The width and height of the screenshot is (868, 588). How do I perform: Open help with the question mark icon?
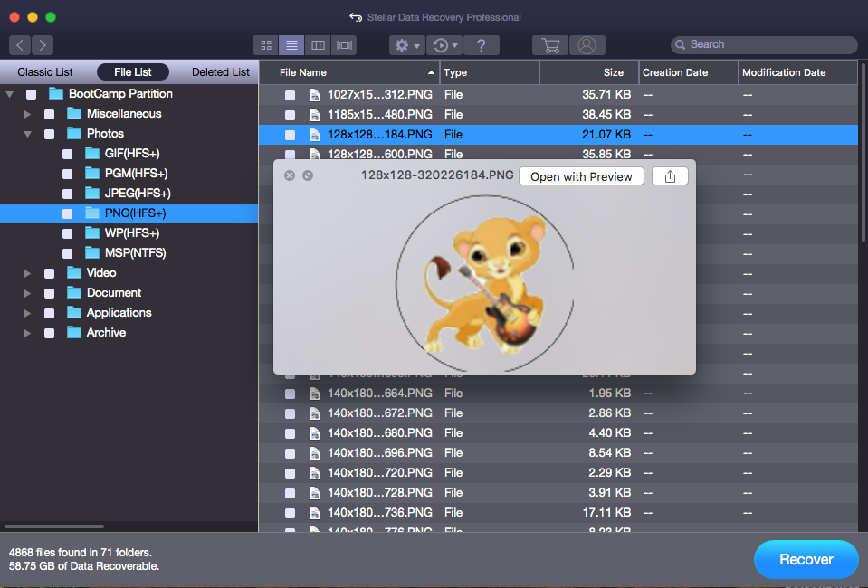pyautogui.click(x=481, y=45)
